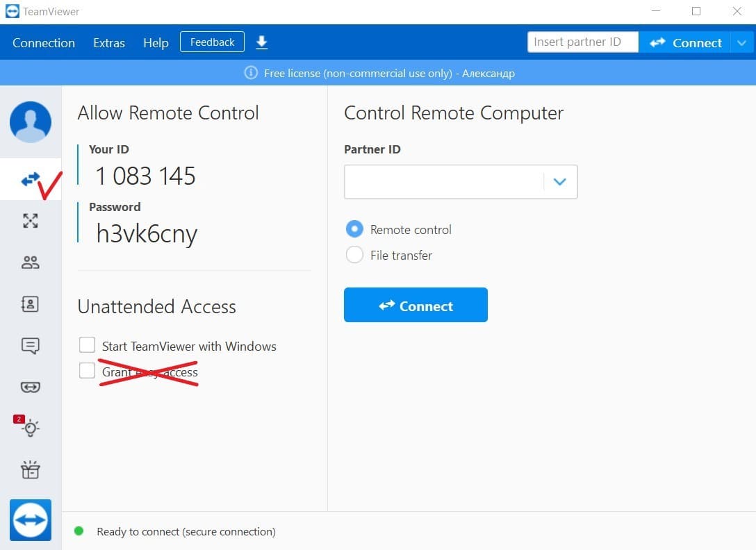The height and width of the screenshot is (550, 756).
Task: Maximize the TeamViewer window
Action: [x=696, y=11]
